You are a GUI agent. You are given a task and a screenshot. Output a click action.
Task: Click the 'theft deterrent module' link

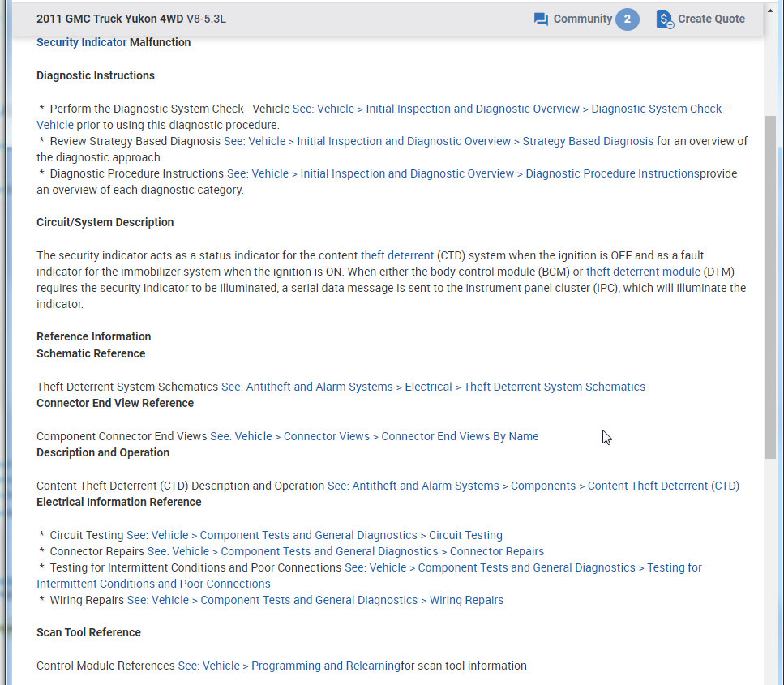pyautogui.click(x=643, y=272)
